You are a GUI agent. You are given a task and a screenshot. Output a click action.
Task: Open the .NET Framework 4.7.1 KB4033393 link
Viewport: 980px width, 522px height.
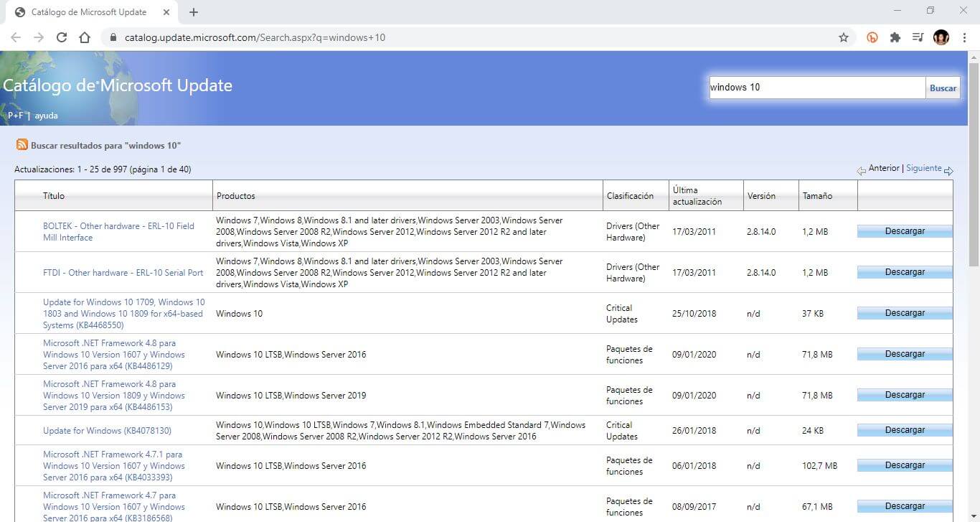pos(114,466)
